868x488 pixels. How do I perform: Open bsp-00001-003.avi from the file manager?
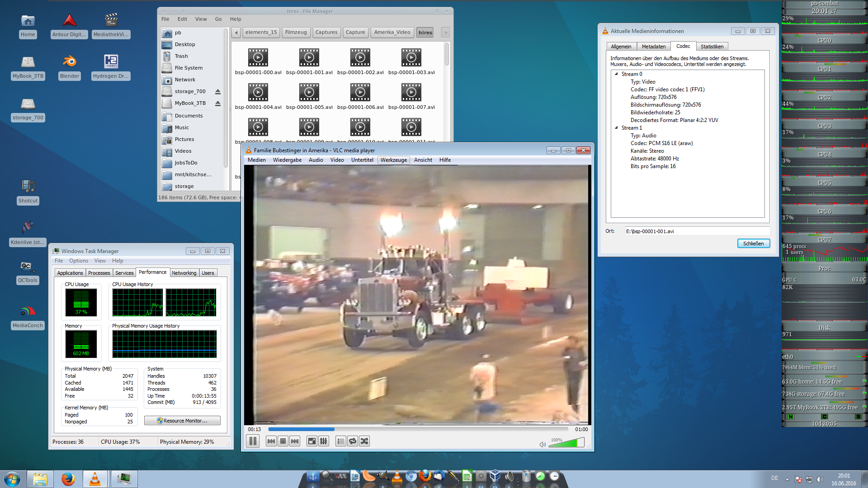point(411,58)
